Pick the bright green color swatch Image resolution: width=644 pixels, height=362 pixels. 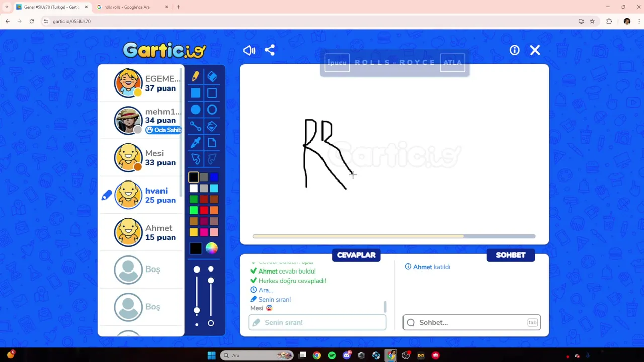point(194,210)
